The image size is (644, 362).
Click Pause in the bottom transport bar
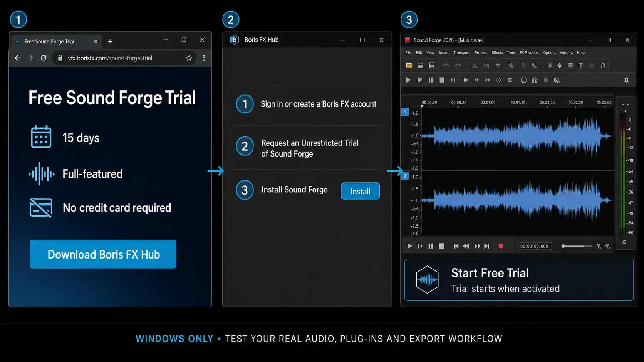(x=431, y=246)
